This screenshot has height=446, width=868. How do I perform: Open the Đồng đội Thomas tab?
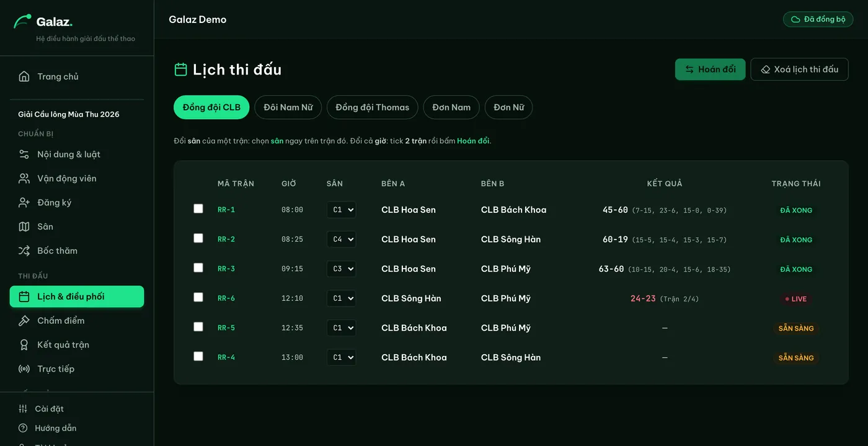click(x=373, y=107)
